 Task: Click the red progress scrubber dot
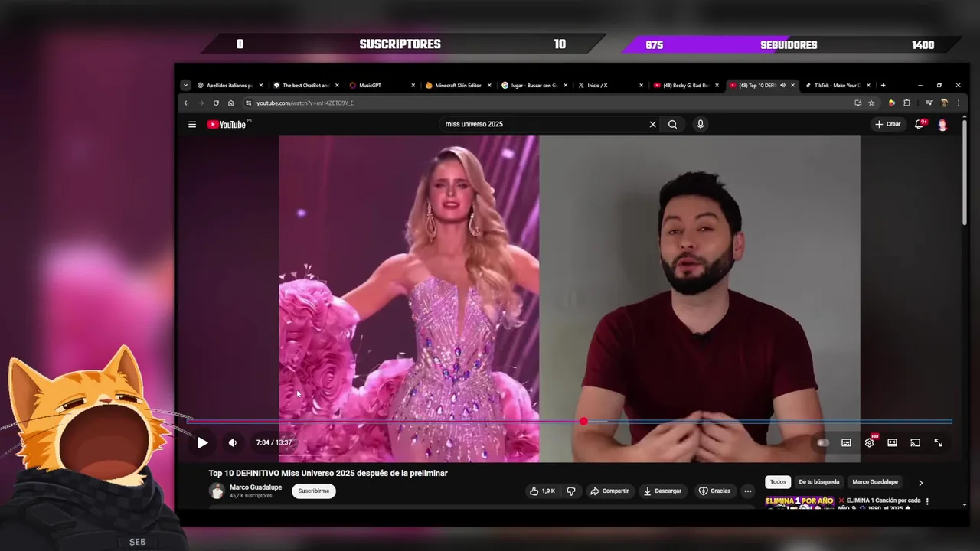pyautogui.click(x=583, y=422)
